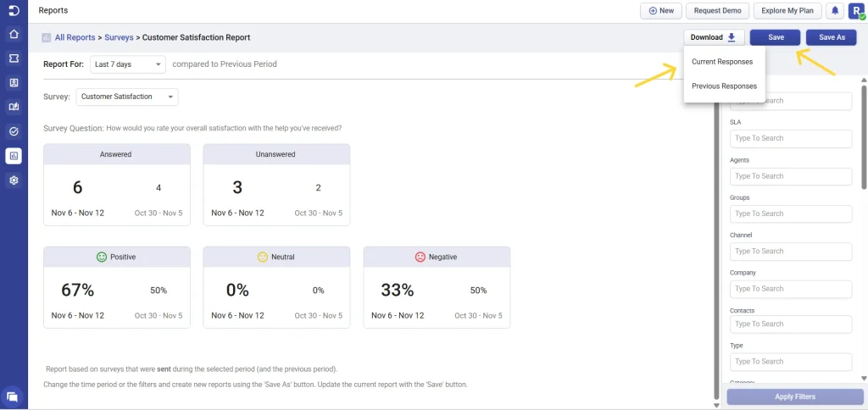Click the green Positive smiley icon
Viewport: 868px width, 410px height.
(102, 258)
